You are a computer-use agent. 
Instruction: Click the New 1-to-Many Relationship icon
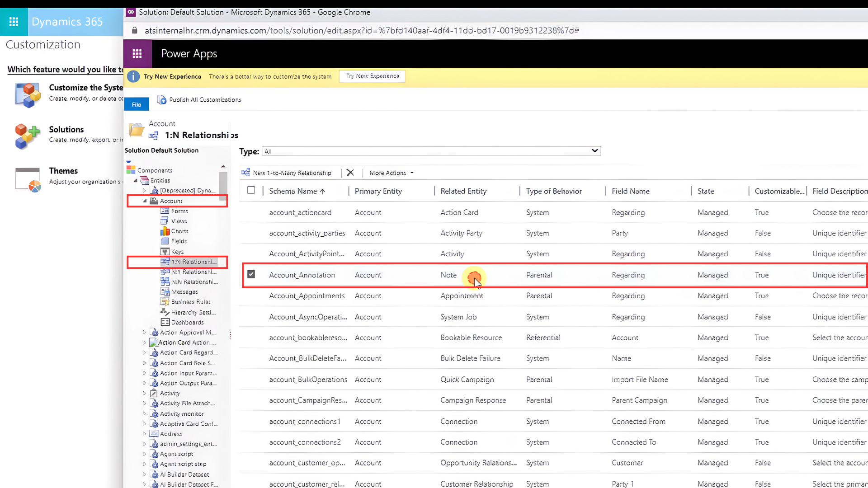245,173
